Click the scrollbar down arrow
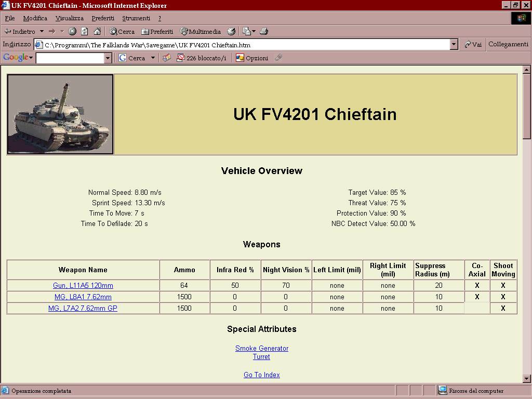The height and width of the screenshot is (399, 532). click(x=527, y=379)
